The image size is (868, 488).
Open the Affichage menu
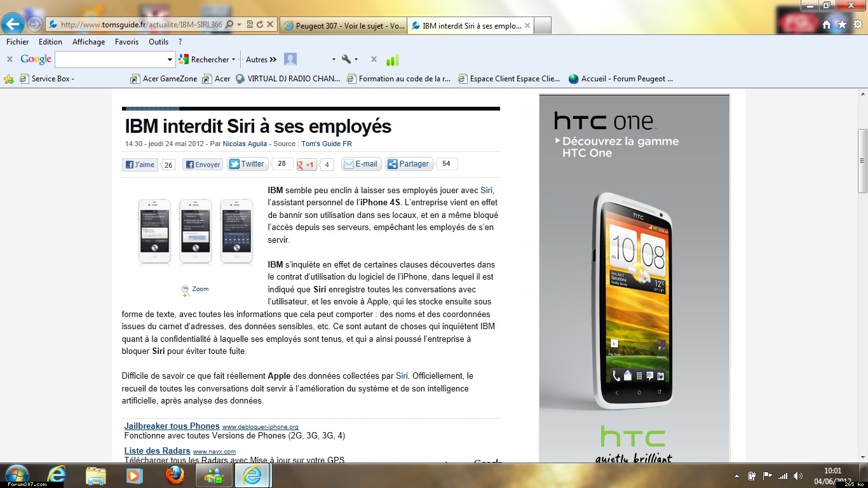pyautogui.click(x=88, y=42)
